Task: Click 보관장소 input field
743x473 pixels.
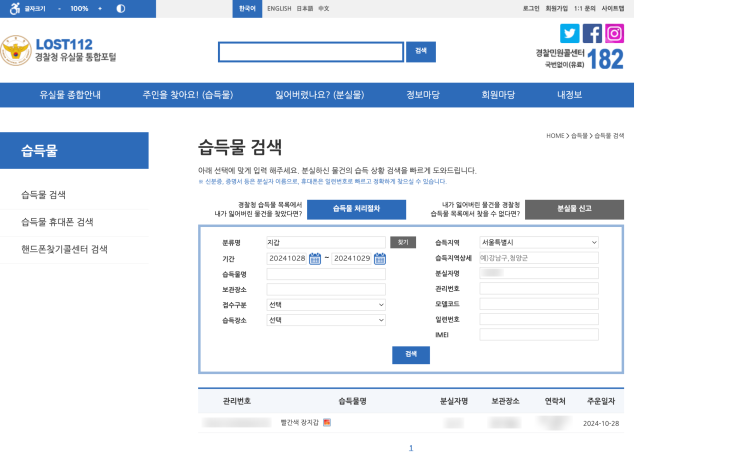Action: (x=326, y=289)
